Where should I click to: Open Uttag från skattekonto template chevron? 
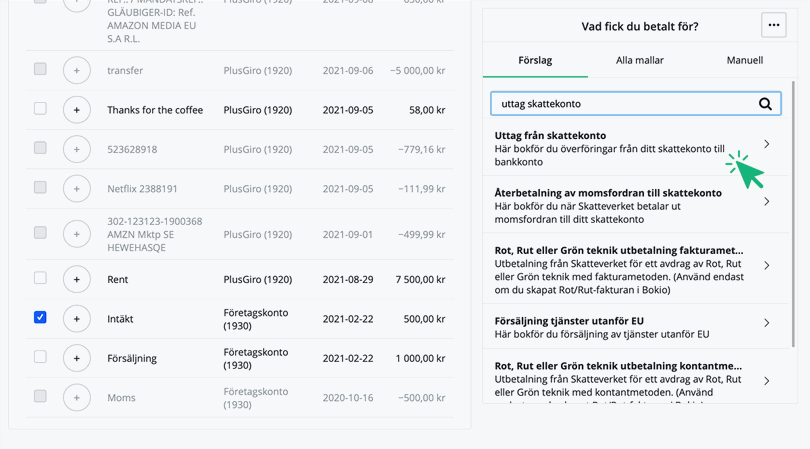pos(767,145)
